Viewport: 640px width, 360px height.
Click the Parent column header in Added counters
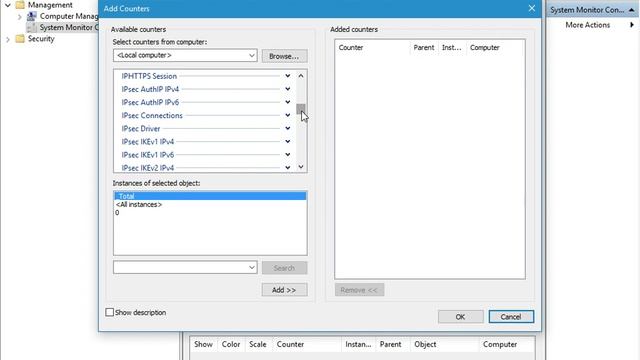pyautogui.click(x=424, y=47)
